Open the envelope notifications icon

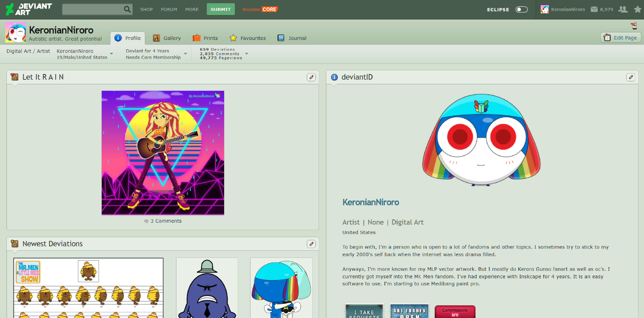tap(594, 9)
